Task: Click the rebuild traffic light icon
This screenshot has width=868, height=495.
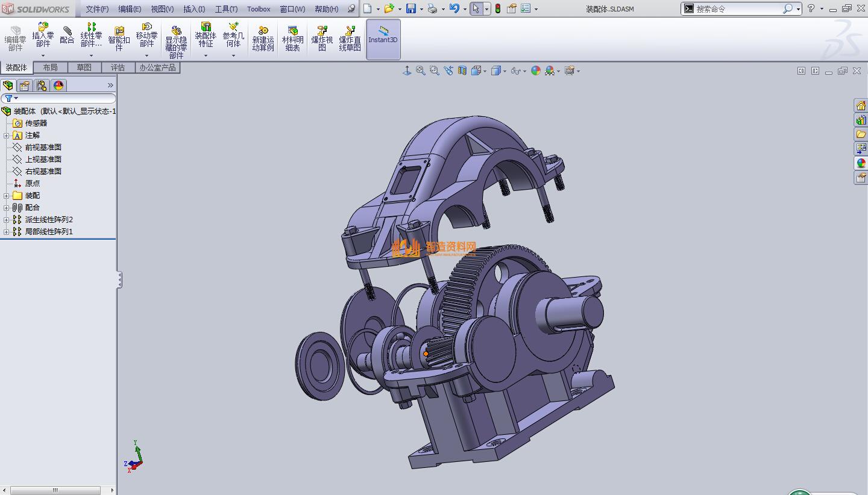Action: pos(498,8)
